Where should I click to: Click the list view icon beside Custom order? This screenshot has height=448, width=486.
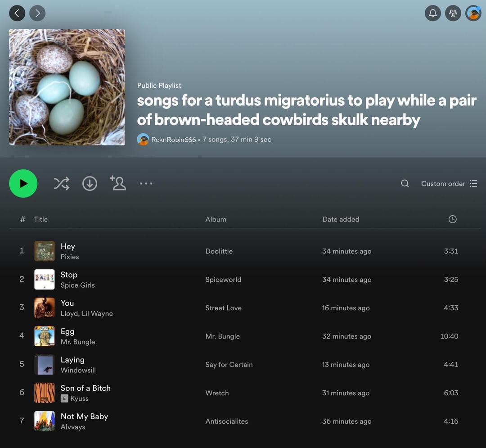[x=473, y=184]
